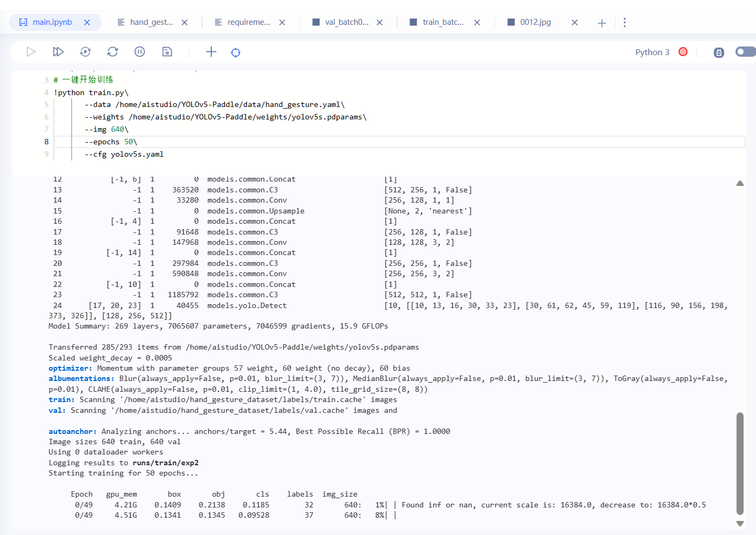
Task: Click code line '--cfg yolov5s.yaml'
Action: pos(124,155)
